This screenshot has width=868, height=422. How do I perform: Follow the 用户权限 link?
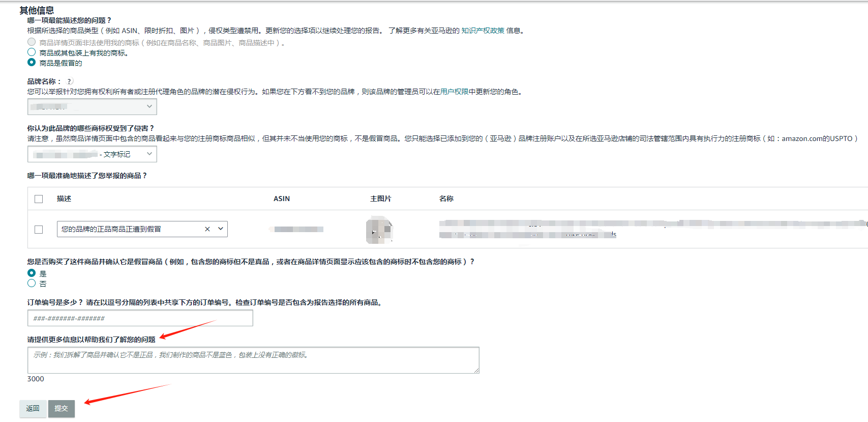point(454,92)
